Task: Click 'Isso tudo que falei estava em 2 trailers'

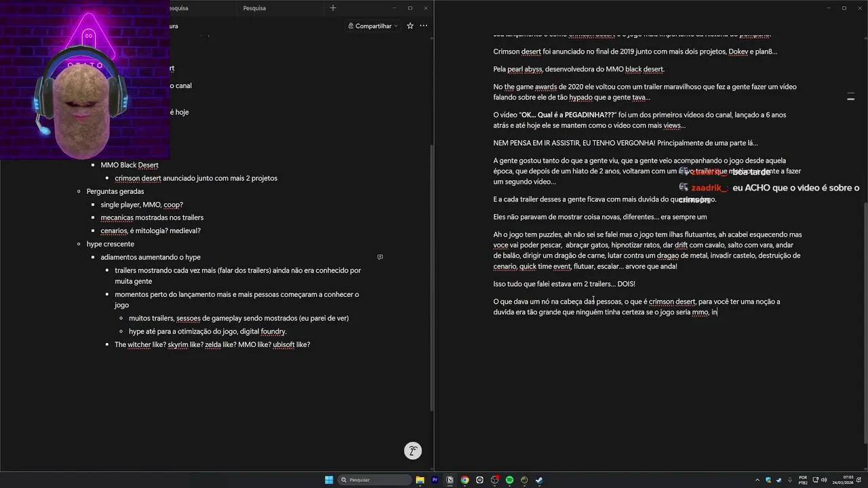Action: (564, 284)
